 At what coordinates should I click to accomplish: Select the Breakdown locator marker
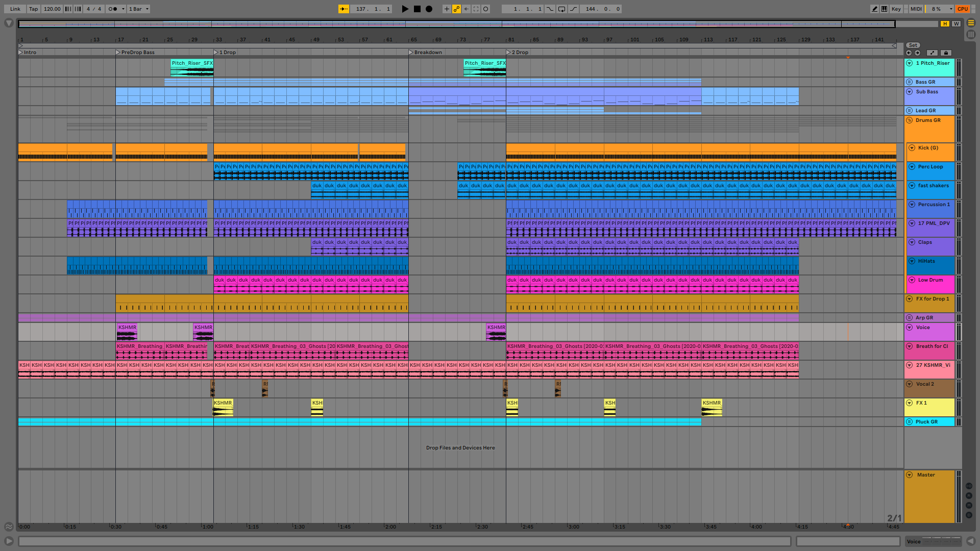[411, 52]
